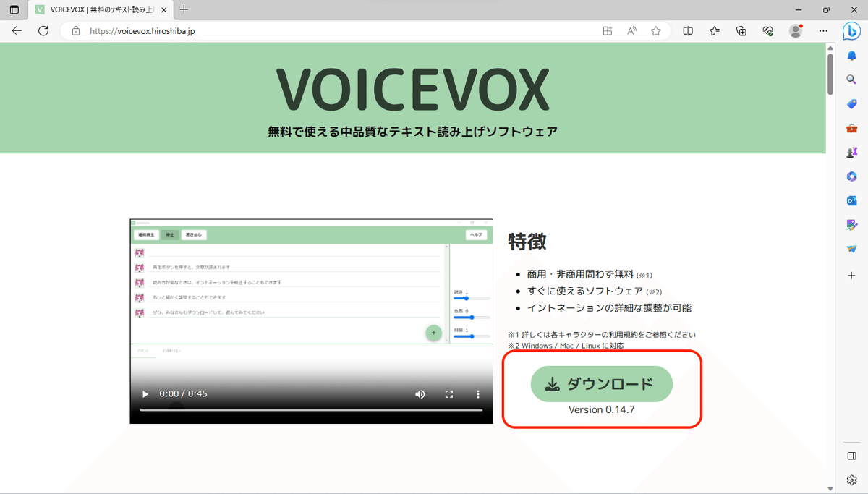868x494 pixels.
Task: Open sidebar Search tool
Action: pos(851,80)
